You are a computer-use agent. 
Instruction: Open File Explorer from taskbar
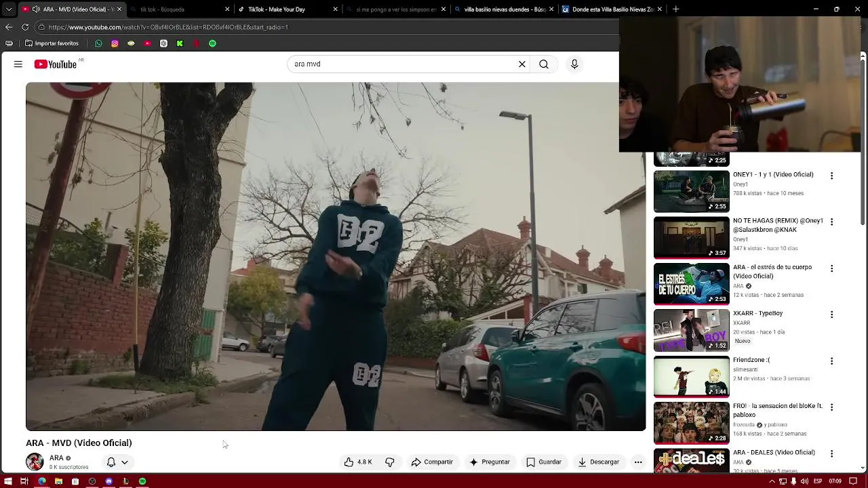point(58,481)
